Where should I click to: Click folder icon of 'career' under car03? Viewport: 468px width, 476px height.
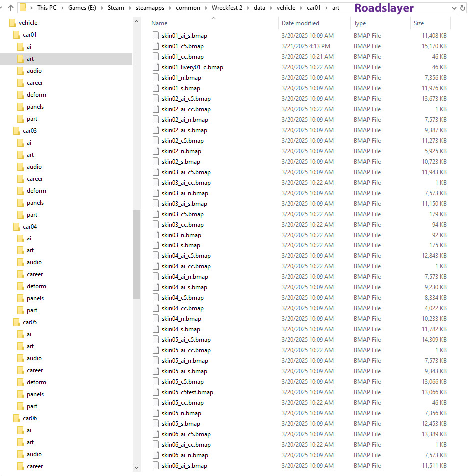(x=20, y=179)
